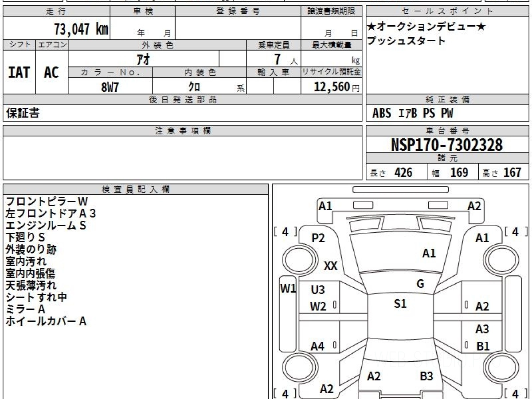This screenshot has width=532, height=399.
Task: Click the 注意事項欄 header
Action: click(183, 131)
